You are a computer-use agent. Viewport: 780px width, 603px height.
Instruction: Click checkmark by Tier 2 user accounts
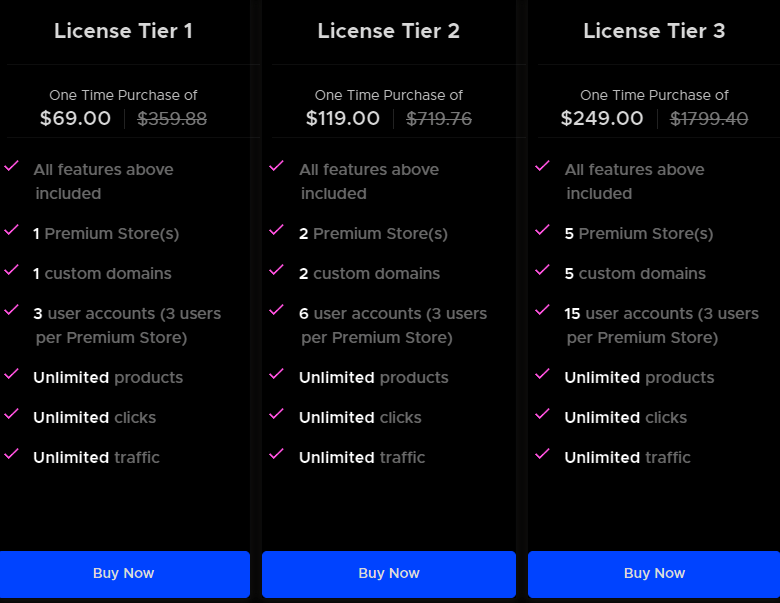point(277,311)
